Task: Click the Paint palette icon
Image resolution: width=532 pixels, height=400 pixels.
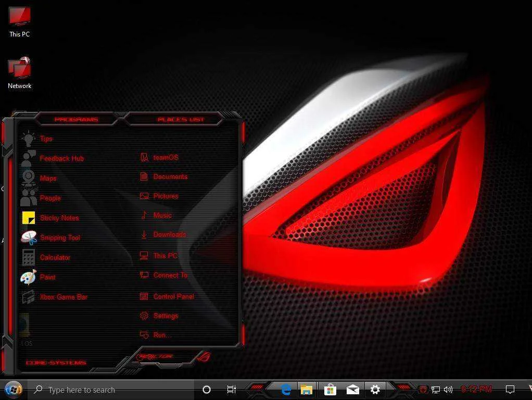Action: [29, 277]
